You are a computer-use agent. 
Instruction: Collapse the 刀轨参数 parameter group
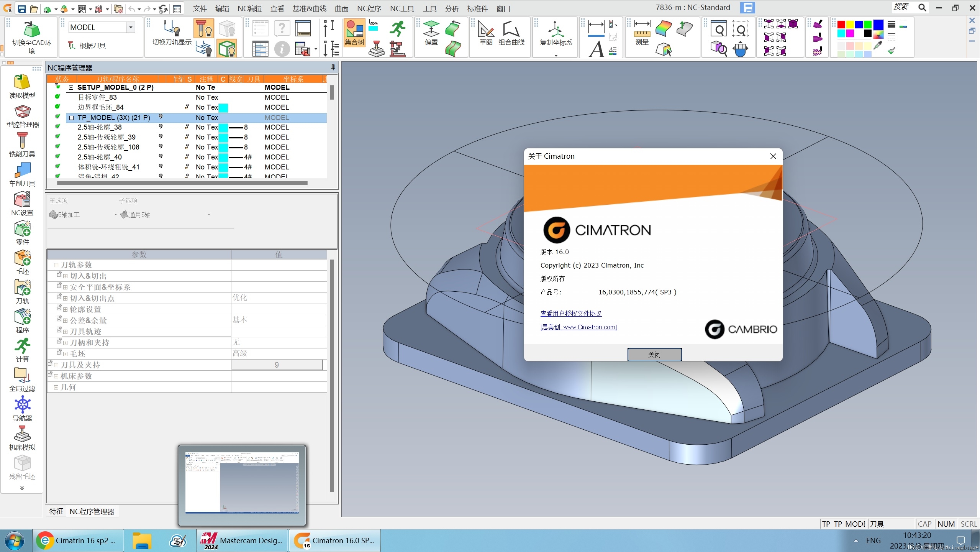click(56, 265)
